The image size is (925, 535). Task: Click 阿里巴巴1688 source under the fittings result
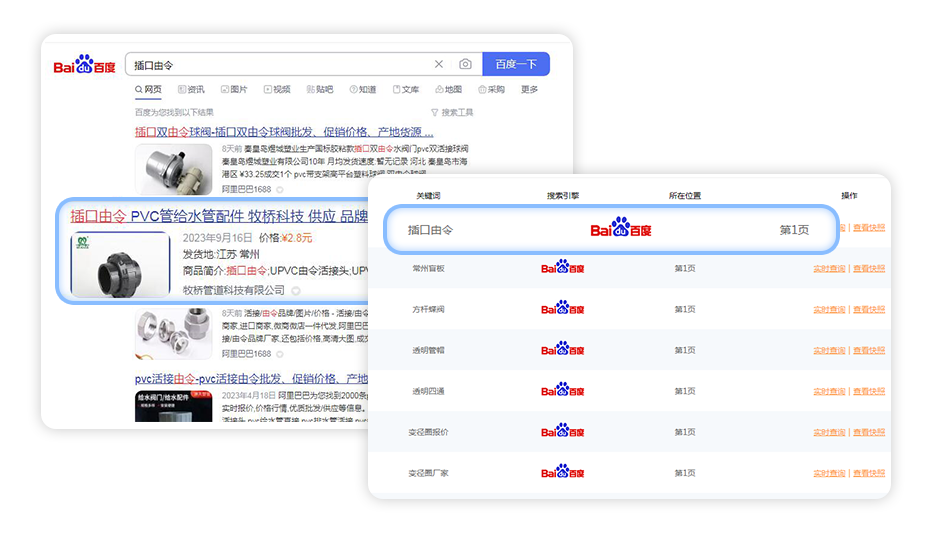246,354
